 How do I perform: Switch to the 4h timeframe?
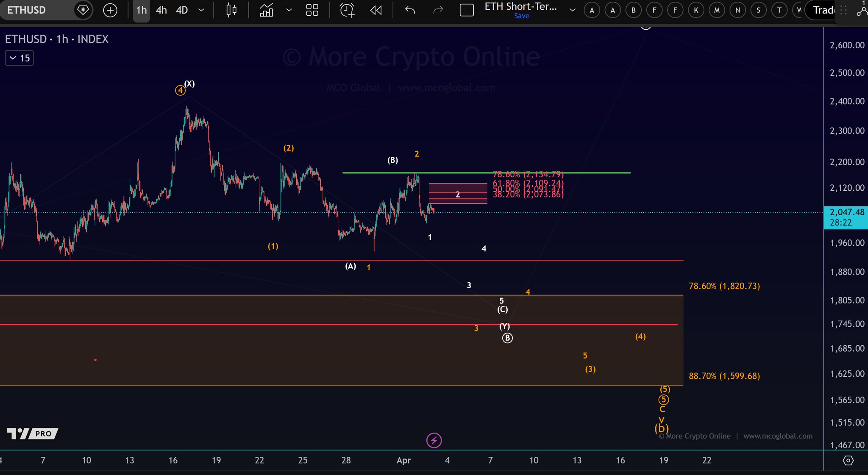[161, 10]
